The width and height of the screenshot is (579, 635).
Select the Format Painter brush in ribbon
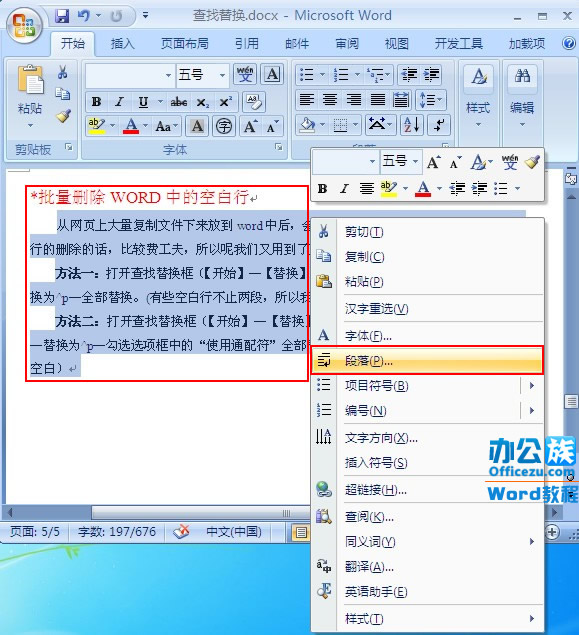(63, 116)
